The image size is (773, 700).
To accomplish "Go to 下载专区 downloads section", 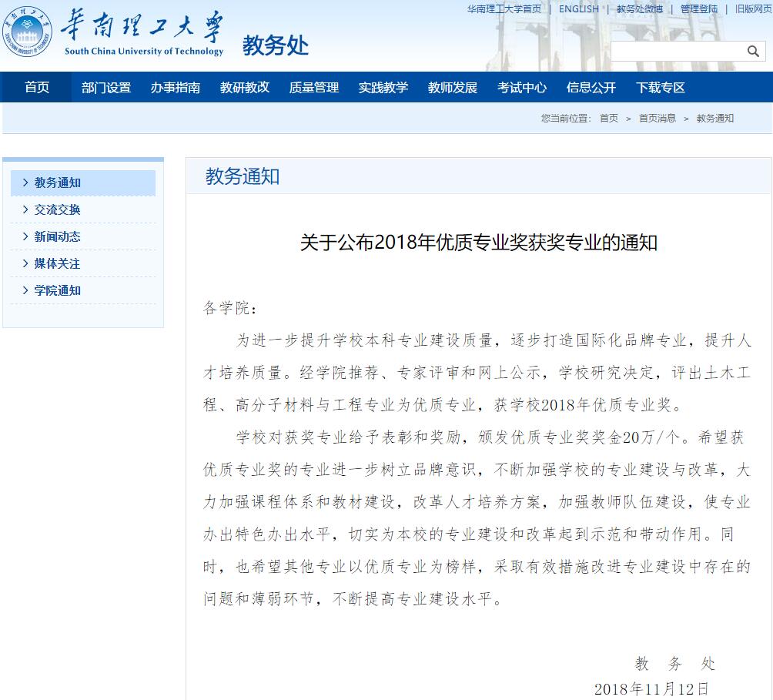I will pos(661,87).
